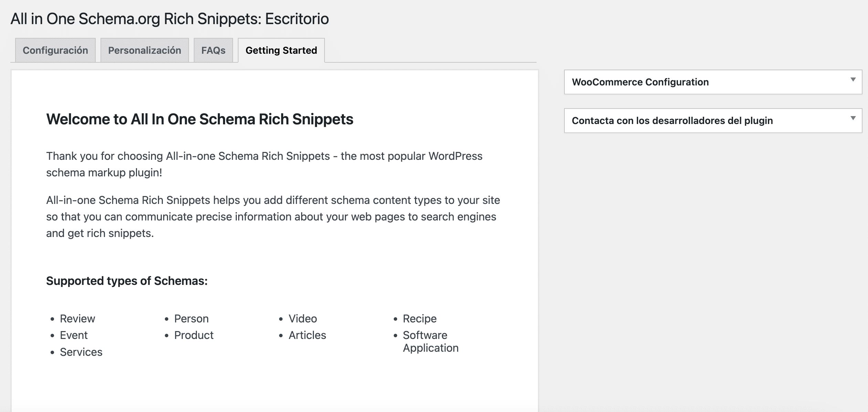Select the Event schema type text
The height and width of the screenshot is (412, 868).
tap(74, 335)
